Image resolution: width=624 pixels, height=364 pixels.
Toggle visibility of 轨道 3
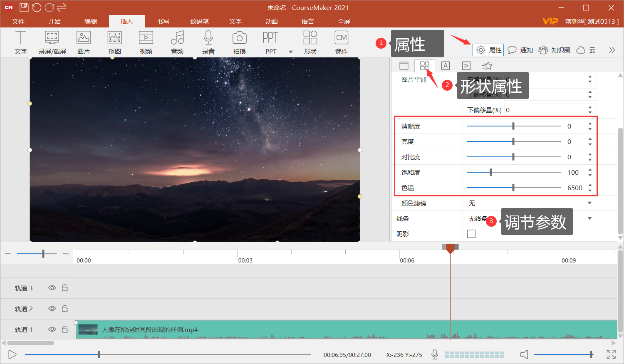coord(52,288)
